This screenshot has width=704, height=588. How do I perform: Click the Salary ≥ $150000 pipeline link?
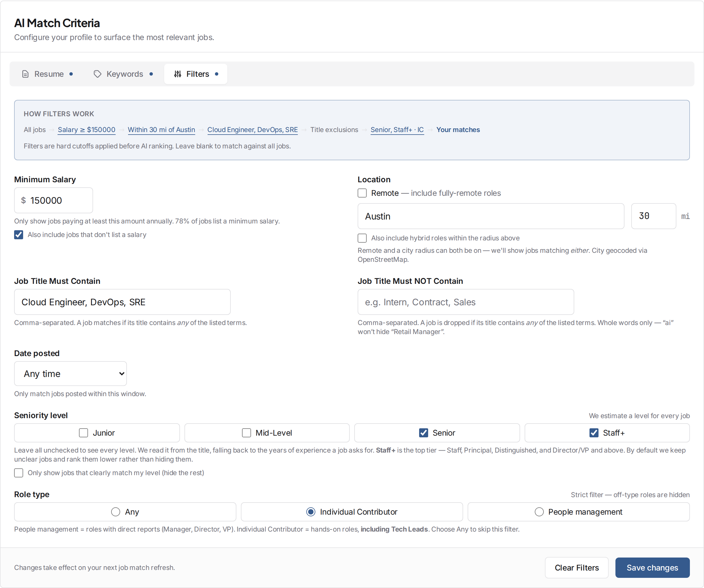(87, 130)
